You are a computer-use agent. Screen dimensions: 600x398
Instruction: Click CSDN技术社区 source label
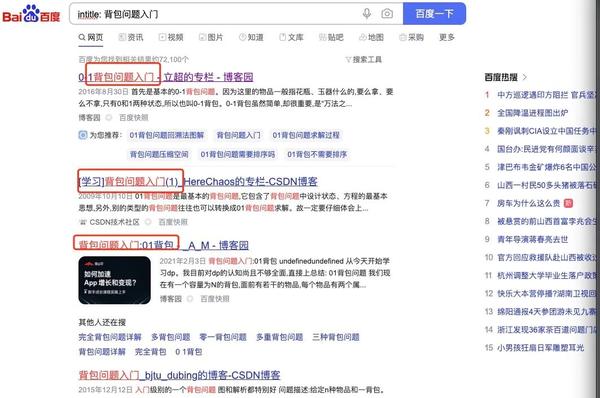click(114, 222)
